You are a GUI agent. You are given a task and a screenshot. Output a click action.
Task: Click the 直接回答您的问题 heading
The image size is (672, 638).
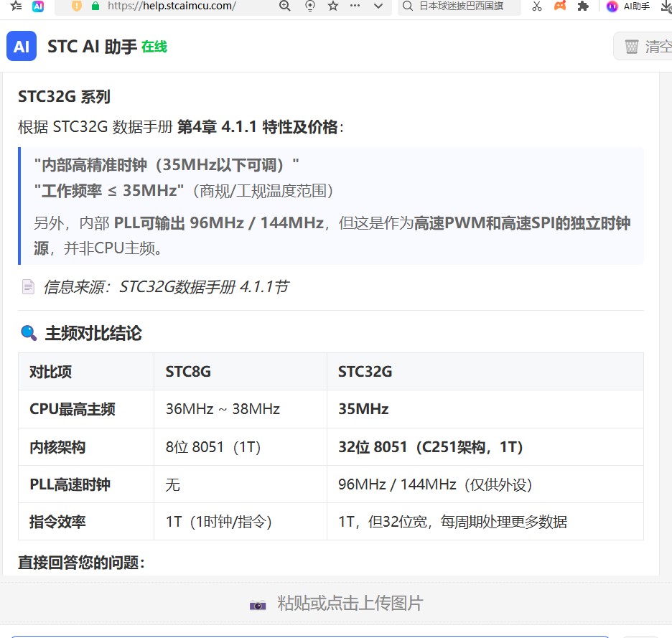click(81, 562)
